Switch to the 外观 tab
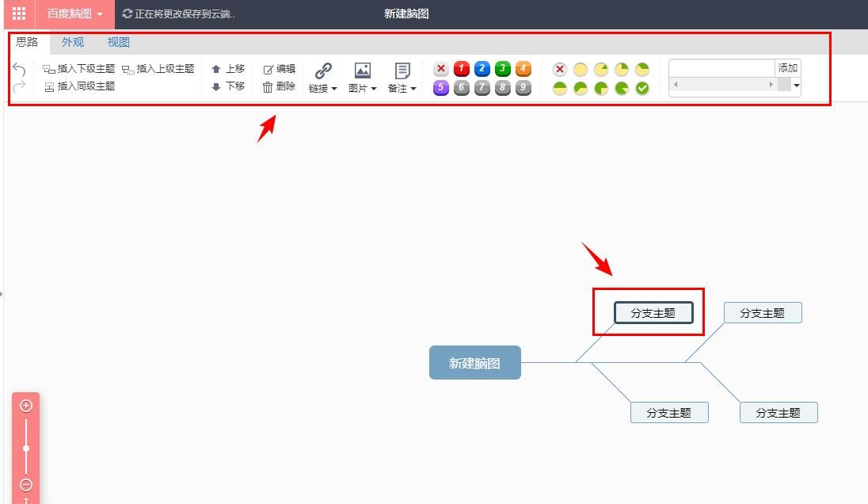This screenshot has width=868, height=504. (x=72, y=42)
